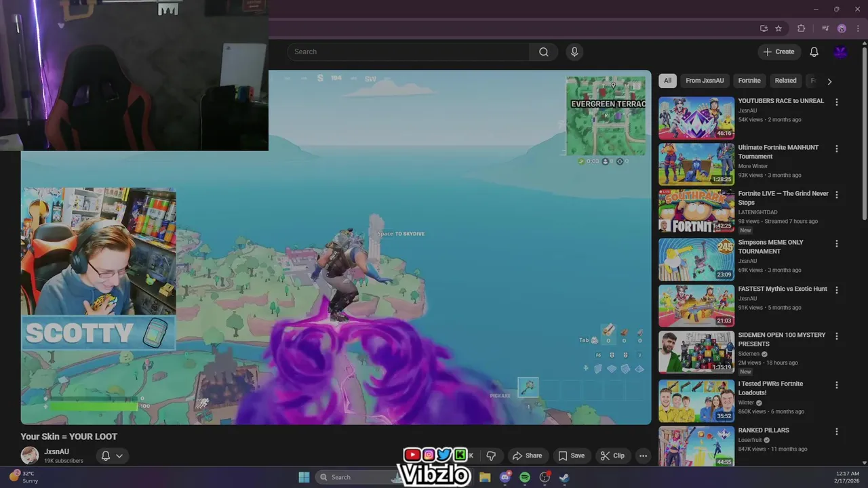
Task: Install app icon in the address bar
Action: coord(764,28)
